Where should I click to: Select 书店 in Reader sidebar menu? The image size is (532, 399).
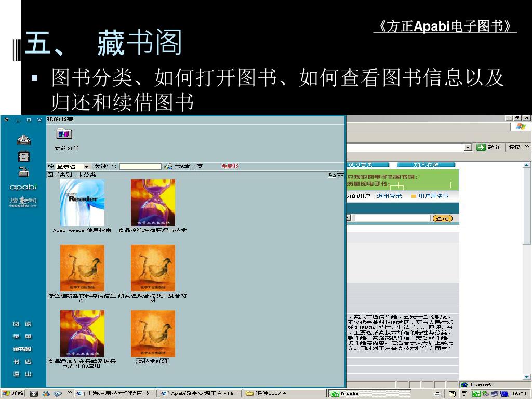point(22,362)
